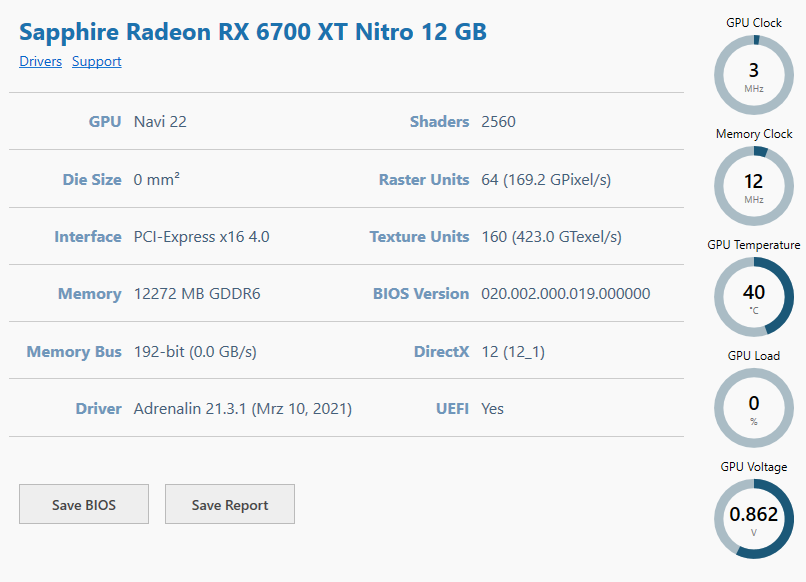The height and width of the screenshot is (582, 806).
Task: Select the '192-bit (0.0 GB/s)' value
Action: coord(195,352)
